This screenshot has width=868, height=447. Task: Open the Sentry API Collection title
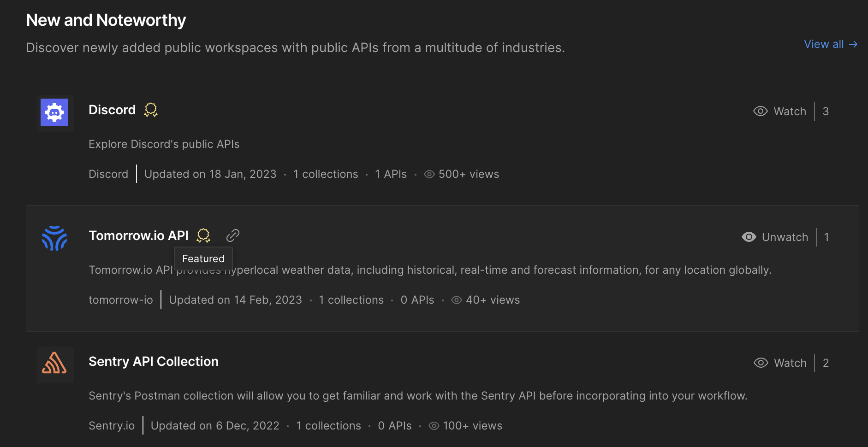coord(154,361)
